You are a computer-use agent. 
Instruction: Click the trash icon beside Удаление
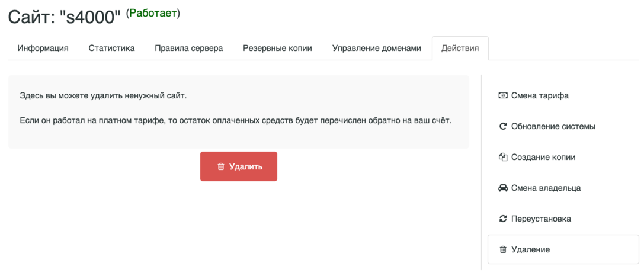[x=503, y=249]
